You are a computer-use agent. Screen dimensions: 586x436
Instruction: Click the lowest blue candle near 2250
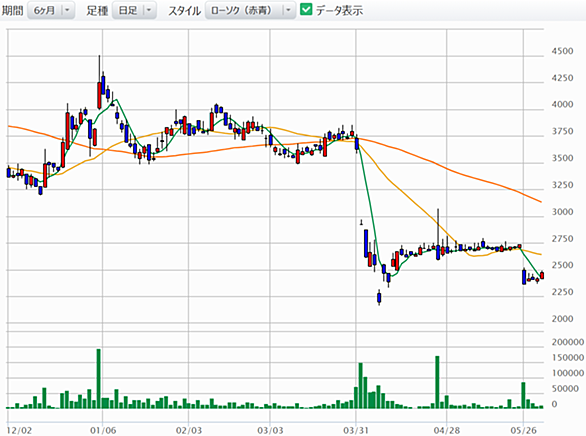pos(379,297)
